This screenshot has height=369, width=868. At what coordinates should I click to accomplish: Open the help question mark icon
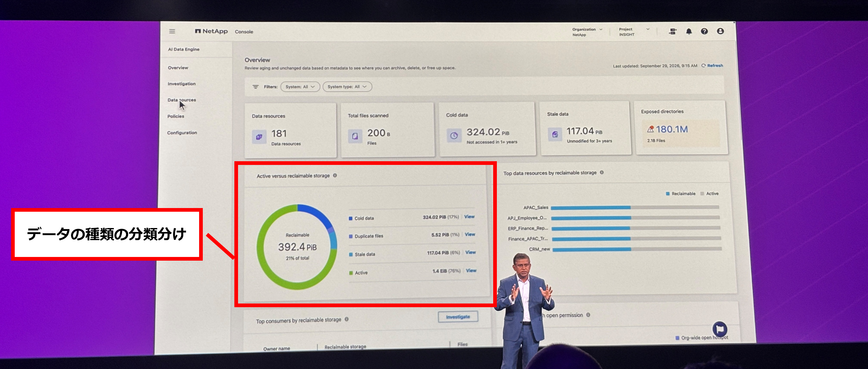click(x=704, y=31)
